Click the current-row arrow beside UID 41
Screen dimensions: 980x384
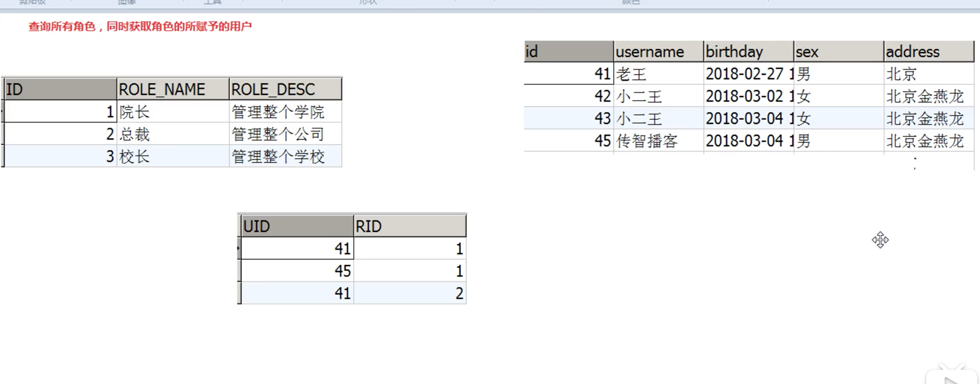point(238,248)
